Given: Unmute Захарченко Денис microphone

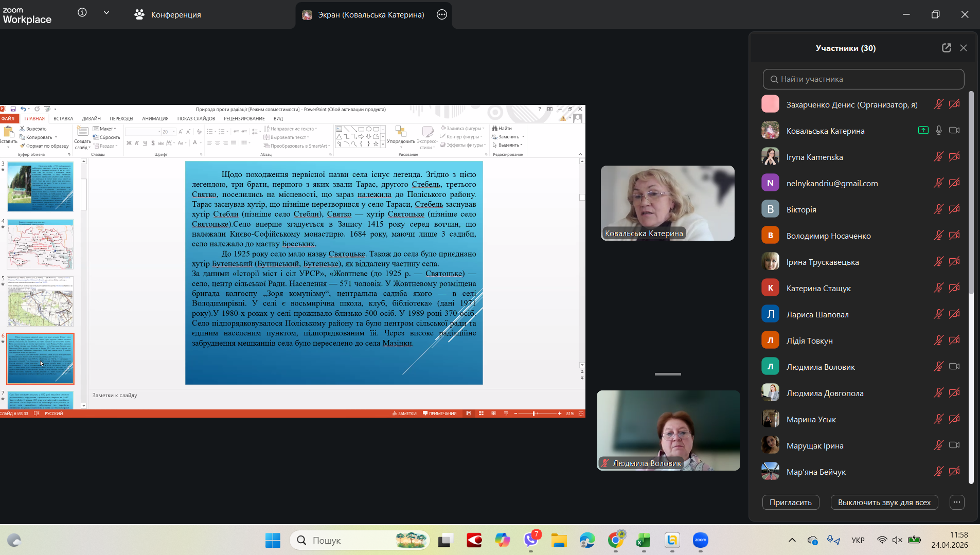Looking at the screenshot, I should coord(938,104).
